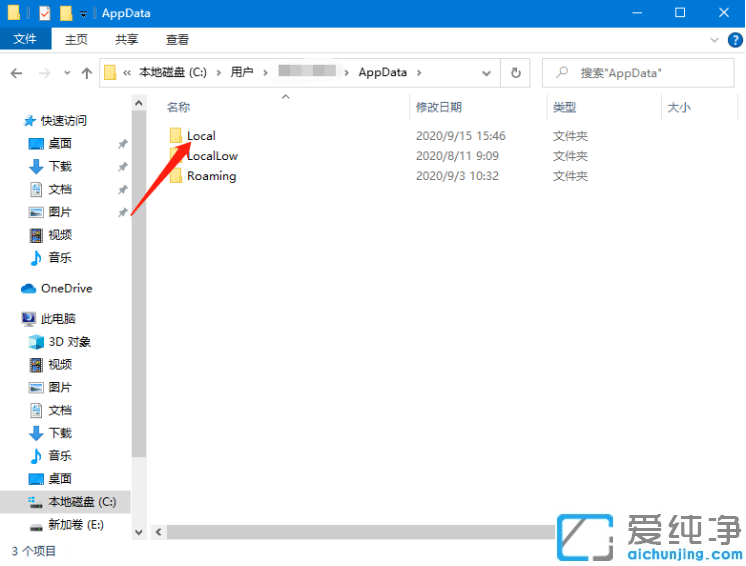Screen dimensions: 746x566
Task: Click the horizontal scrollbar left arrow
Action: point(158,532)
